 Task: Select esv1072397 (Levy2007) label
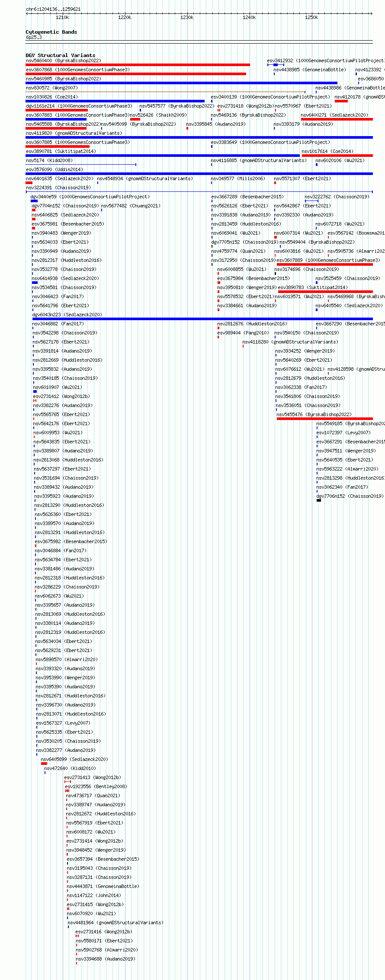tap(343, 433)
